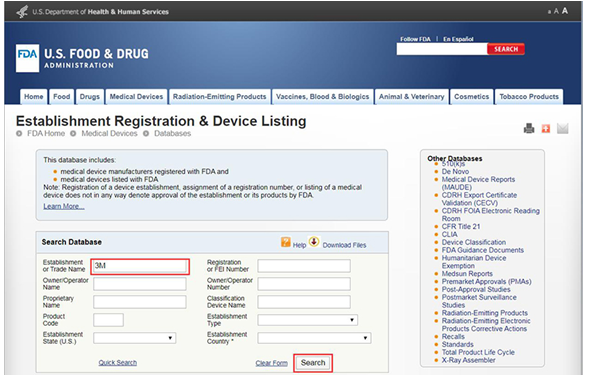Click the Quick Search link
The image size is (591, 386).
(118, 363)
